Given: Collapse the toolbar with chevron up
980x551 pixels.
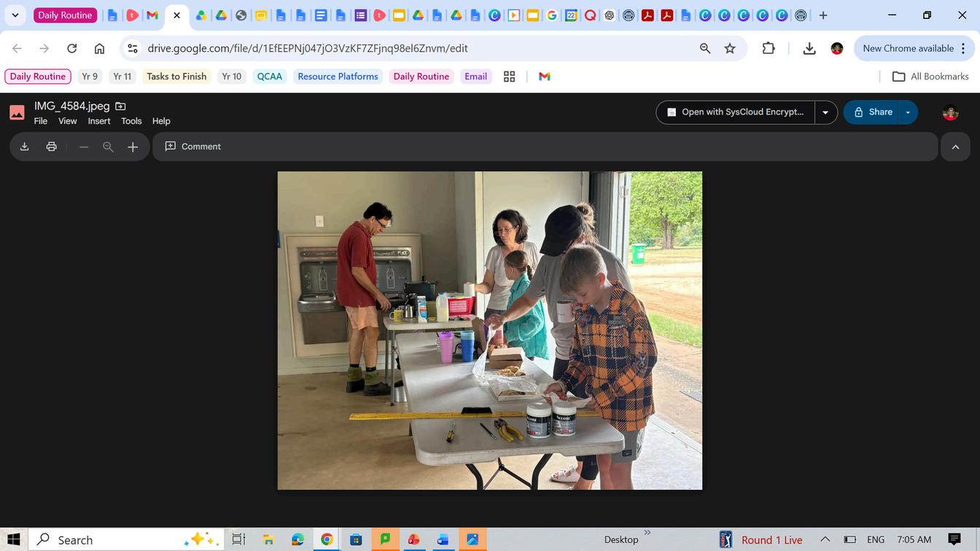Looking at the screenshot, I should (955, 146).
